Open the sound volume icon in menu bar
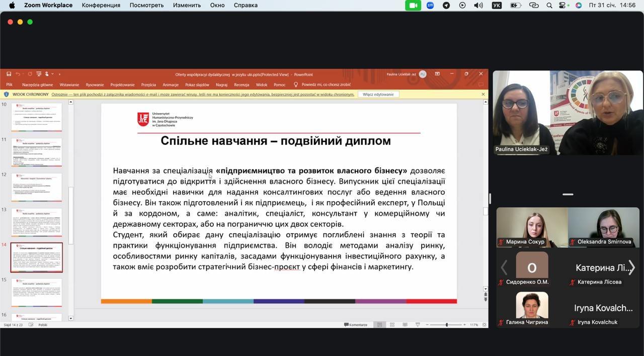 (x=478, y=5)
